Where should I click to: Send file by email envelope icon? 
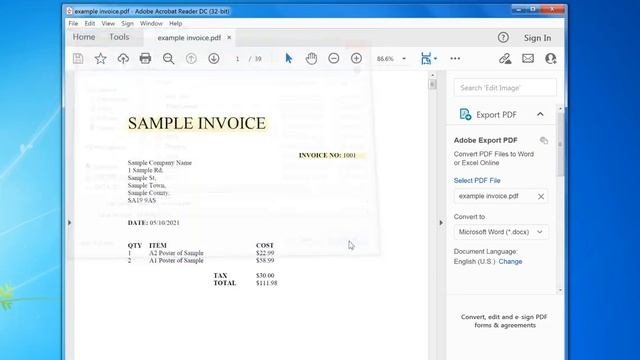click(528, 58)
